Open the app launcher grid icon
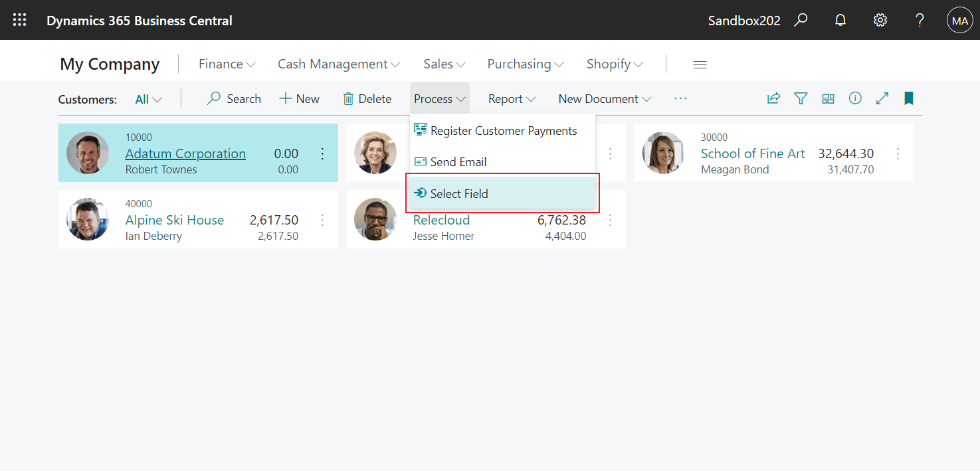 [x=19, y=19]
